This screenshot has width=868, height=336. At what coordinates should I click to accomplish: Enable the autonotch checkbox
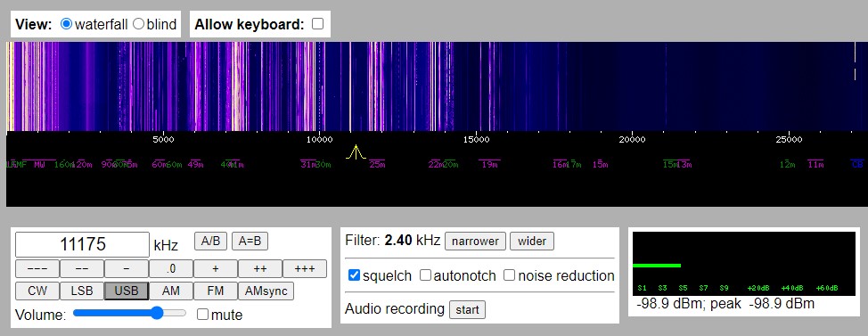pos(425,275)
